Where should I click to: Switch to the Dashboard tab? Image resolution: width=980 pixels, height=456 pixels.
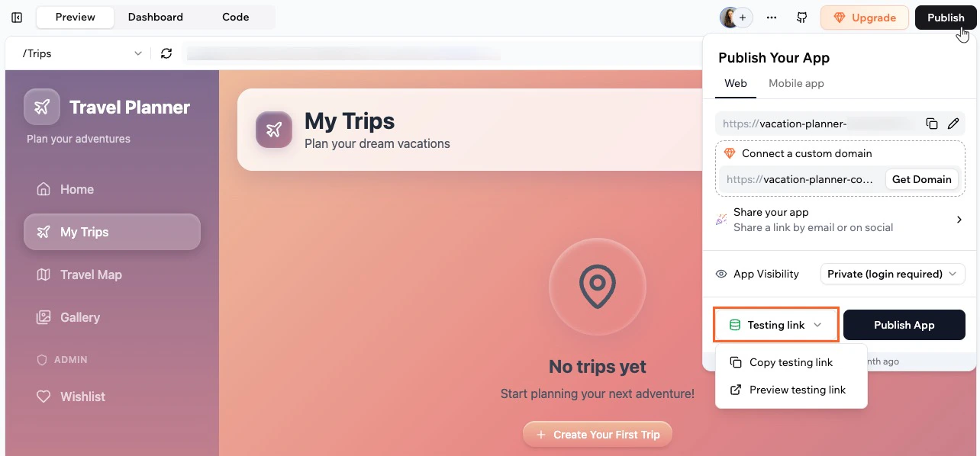[x=156, y=17]
